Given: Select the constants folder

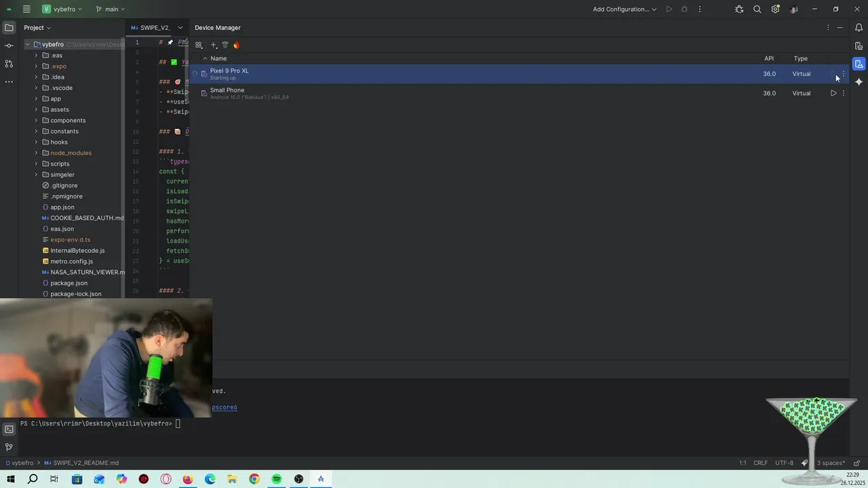Looking at the screenshot, I should tap(64, 131).
